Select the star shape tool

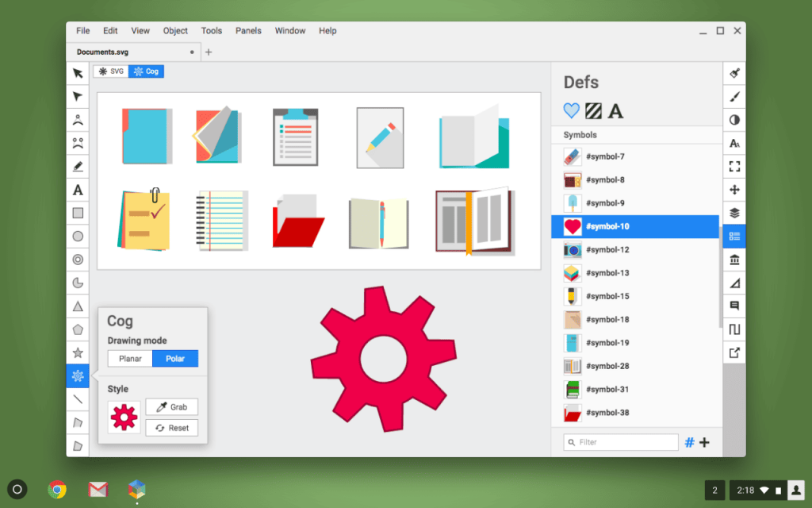(x=77, y=352)
